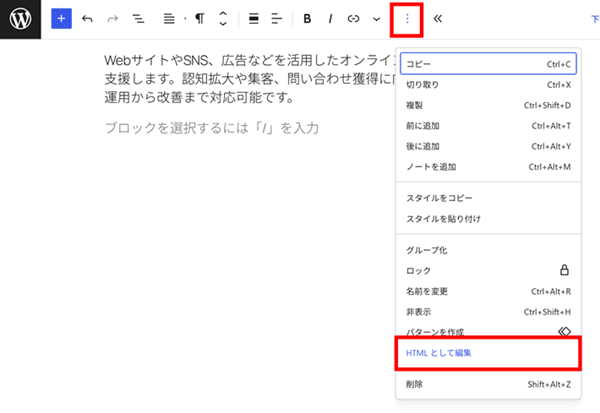Choose 切り取り in the block menu

488,85
